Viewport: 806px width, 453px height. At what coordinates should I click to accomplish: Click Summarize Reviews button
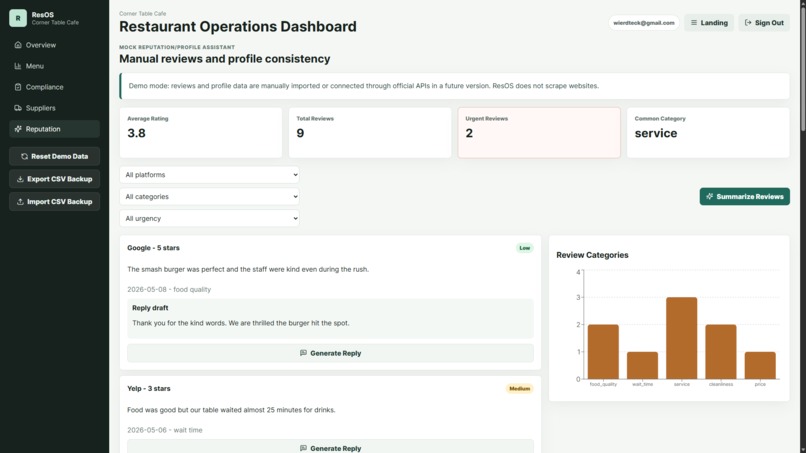744,196
